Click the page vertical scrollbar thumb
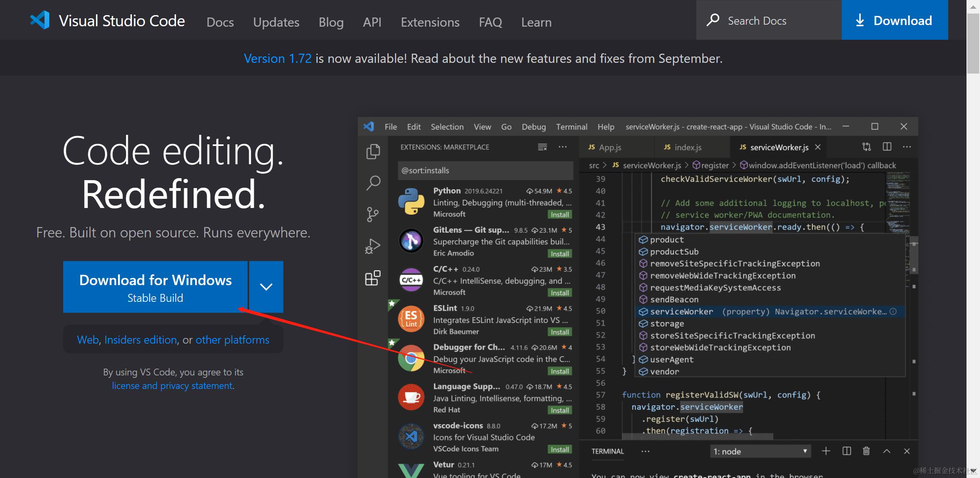 click(x=973, y=43)
